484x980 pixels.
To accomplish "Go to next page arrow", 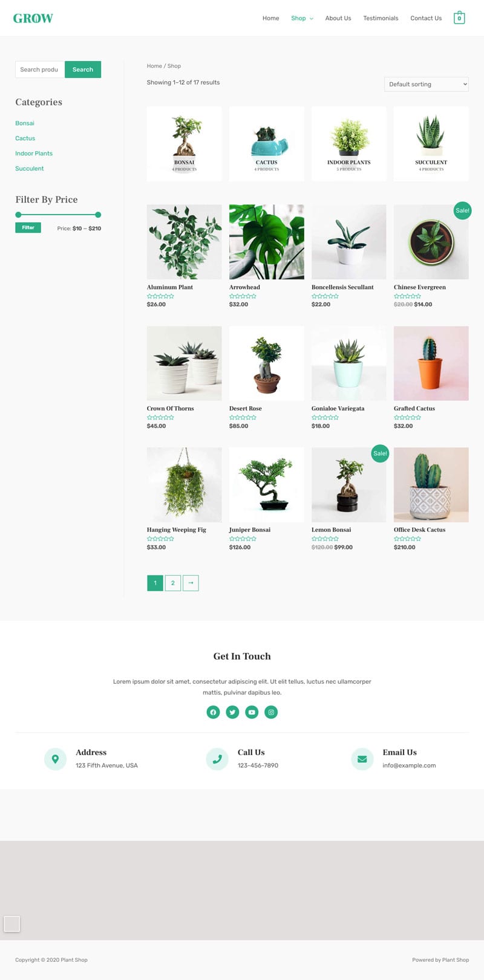I will [191, 583].
